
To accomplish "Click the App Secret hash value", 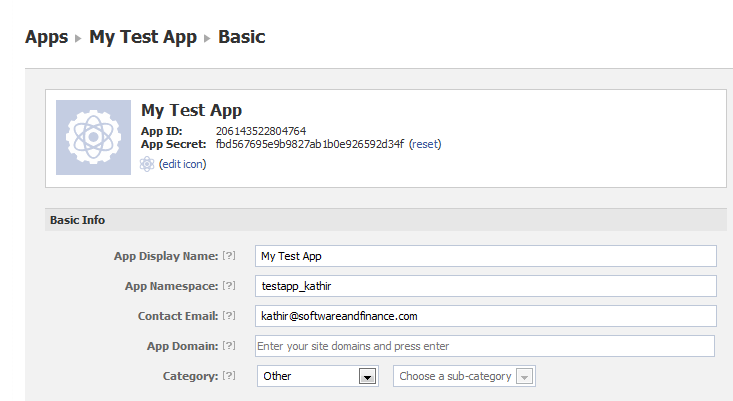I will point(309,144).
